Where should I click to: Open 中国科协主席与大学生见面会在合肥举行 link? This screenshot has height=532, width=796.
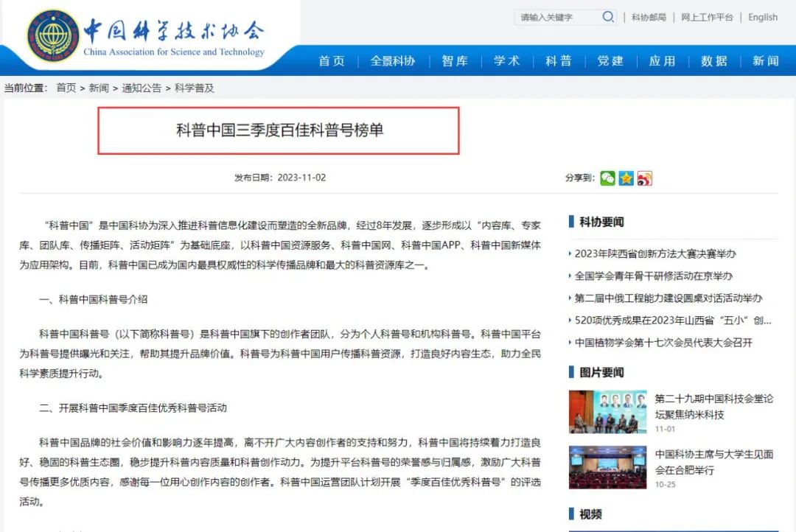coord(713,462)
